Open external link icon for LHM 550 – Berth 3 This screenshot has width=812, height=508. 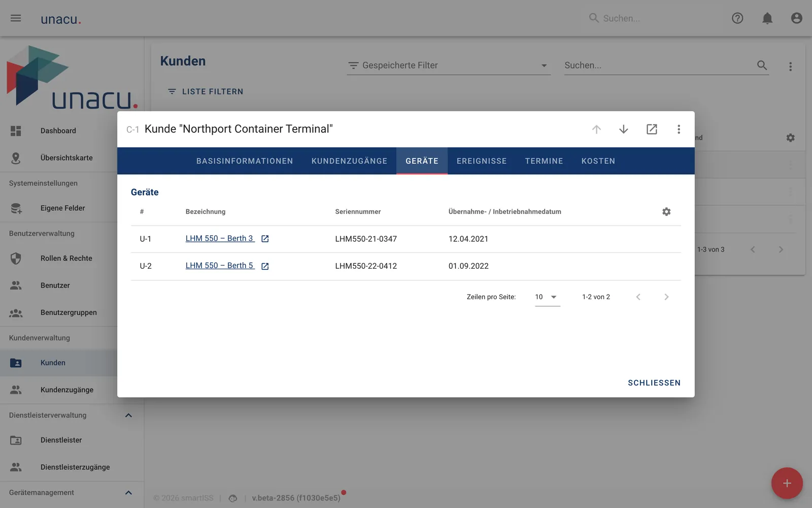[265, 239]
